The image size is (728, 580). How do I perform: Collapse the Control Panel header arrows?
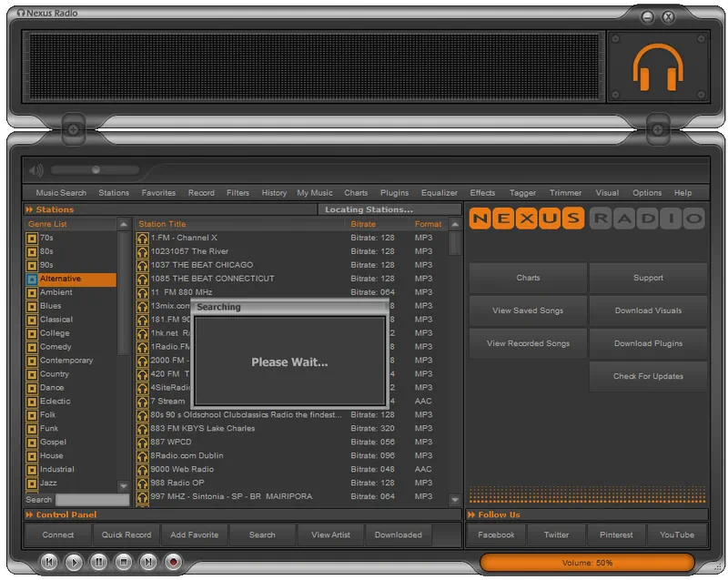[29, 514]
